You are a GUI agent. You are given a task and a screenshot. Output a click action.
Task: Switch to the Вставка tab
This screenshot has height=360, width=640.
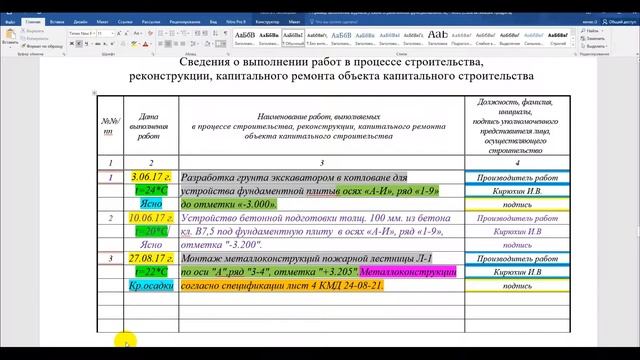(57, 22)
